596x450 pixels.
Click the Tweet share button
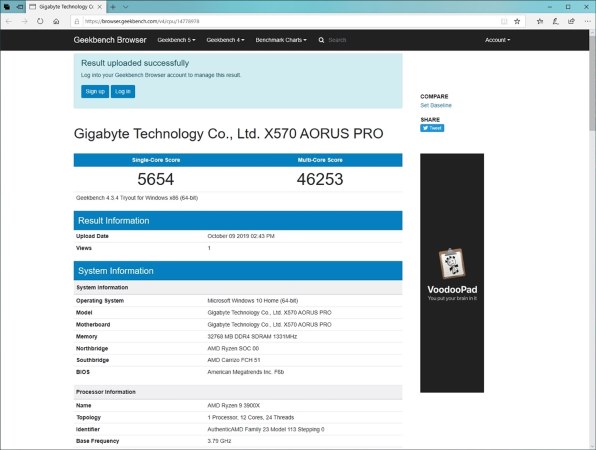click(432, 128)
